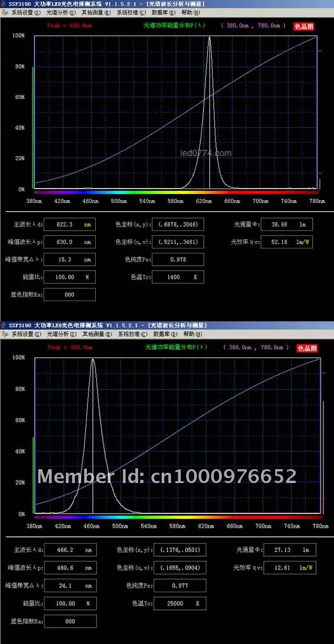The width and height of the screenshot is (334, 644).
Task: Click the color coordinate field (.6878,.3046)
Action: [x=178, y=224]
